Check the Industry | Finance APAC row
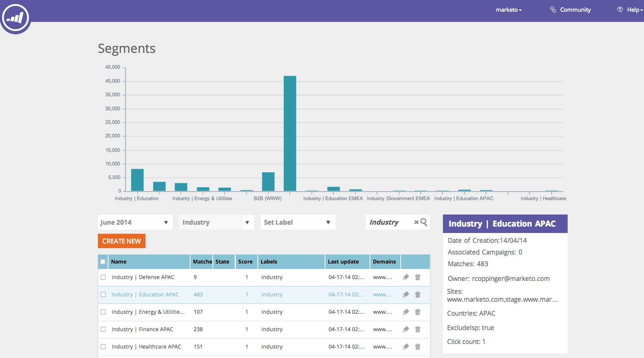The image size is (644, 358). click(103, 329)
